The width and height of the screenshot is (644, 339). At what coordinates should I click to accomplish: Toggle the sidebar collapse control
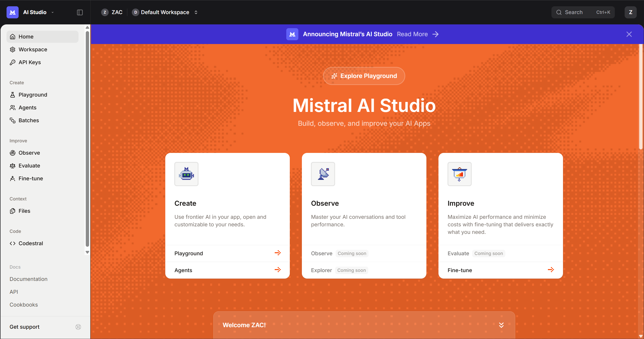pos(79,12)
